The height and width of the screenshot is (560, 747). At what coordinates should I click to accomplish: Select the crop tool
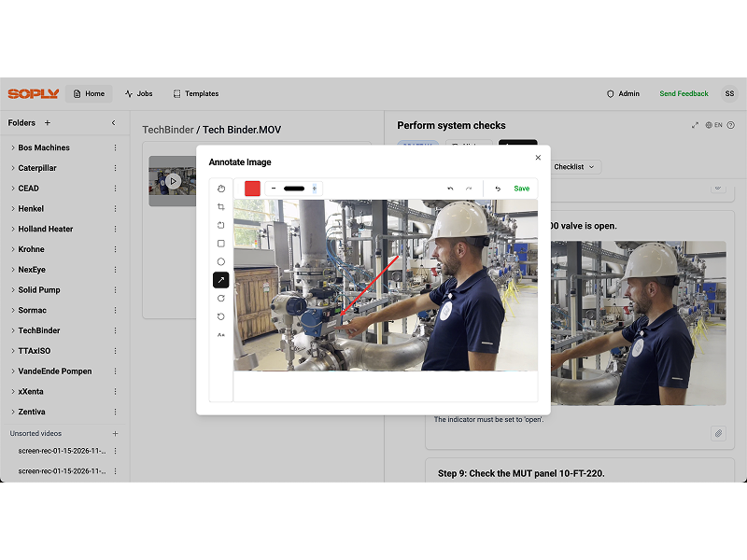[x=221, y=206]
